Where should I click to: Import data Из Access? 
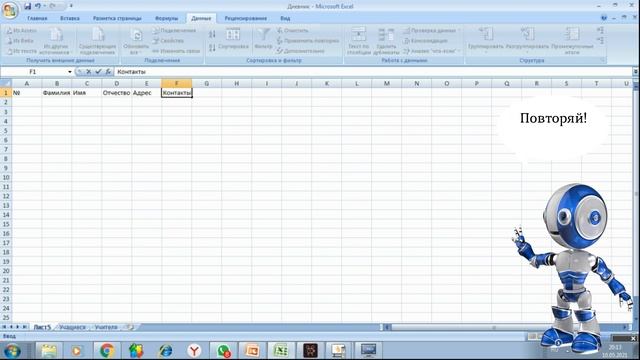[22, 31]
